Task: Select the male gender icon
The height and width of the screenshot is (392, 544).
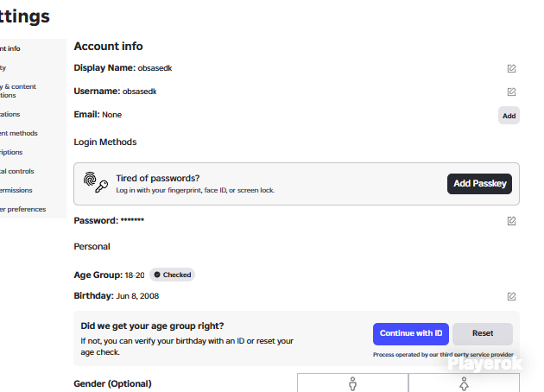Action: point(352,383)
